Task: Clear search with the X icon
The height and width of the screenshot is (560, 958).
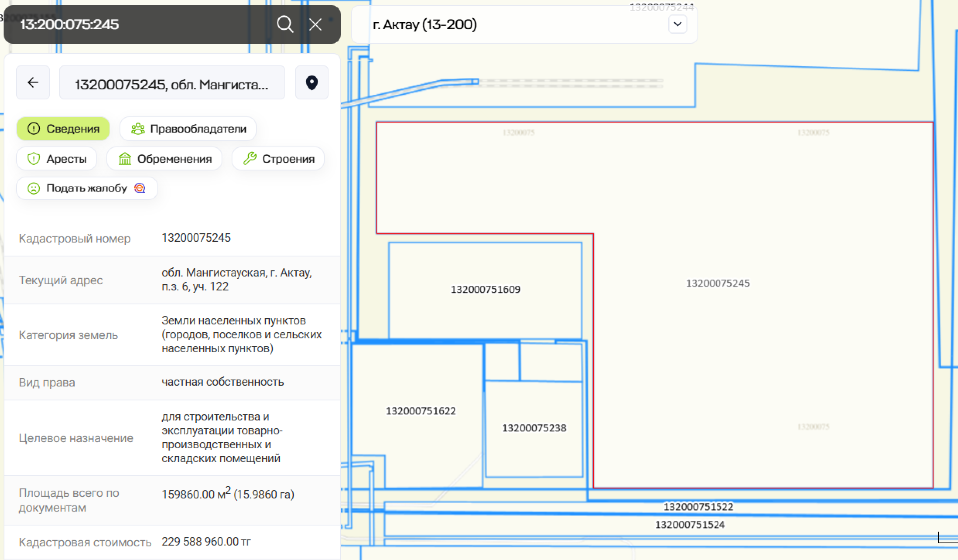Action: point(315,24)
